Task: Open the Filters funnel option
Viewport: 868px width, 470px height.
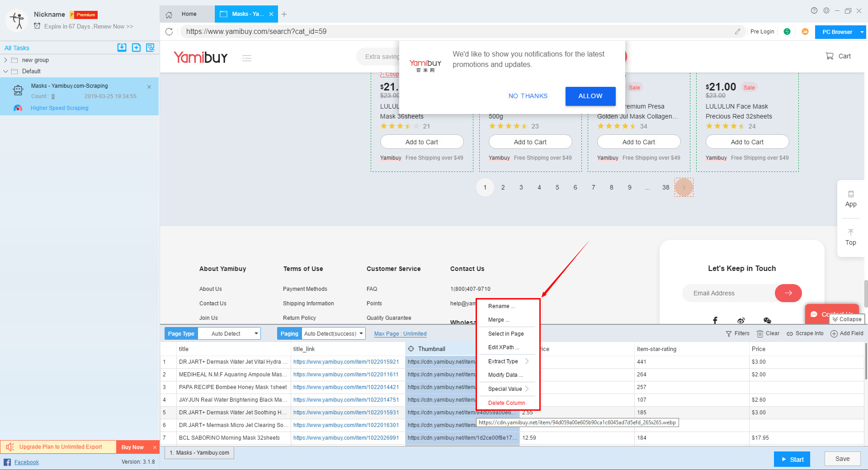Action: point(737,333)
